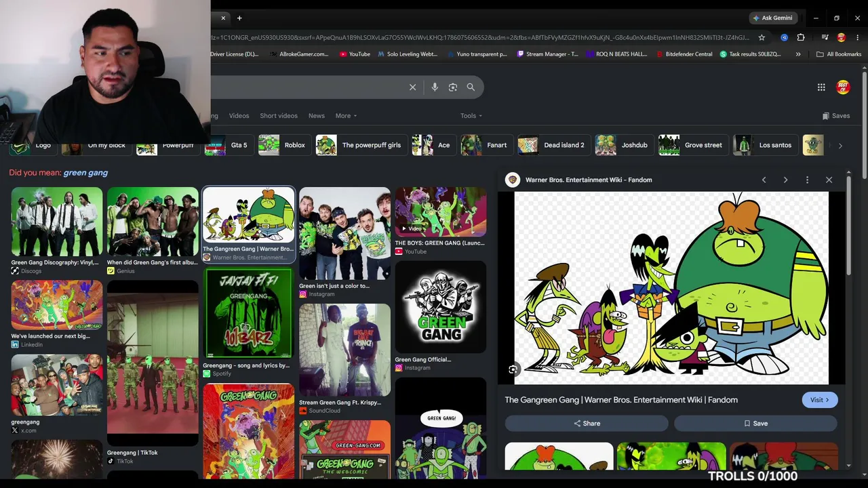Open the Bitdefender Central bookmark
This screenshot has height=488, width=868.
pos(684,54)
